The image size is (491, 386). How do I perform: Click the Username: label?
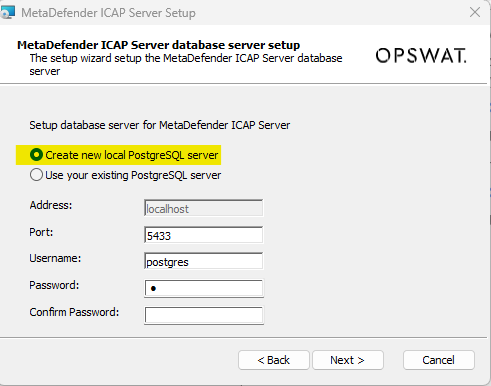point(55,258)
